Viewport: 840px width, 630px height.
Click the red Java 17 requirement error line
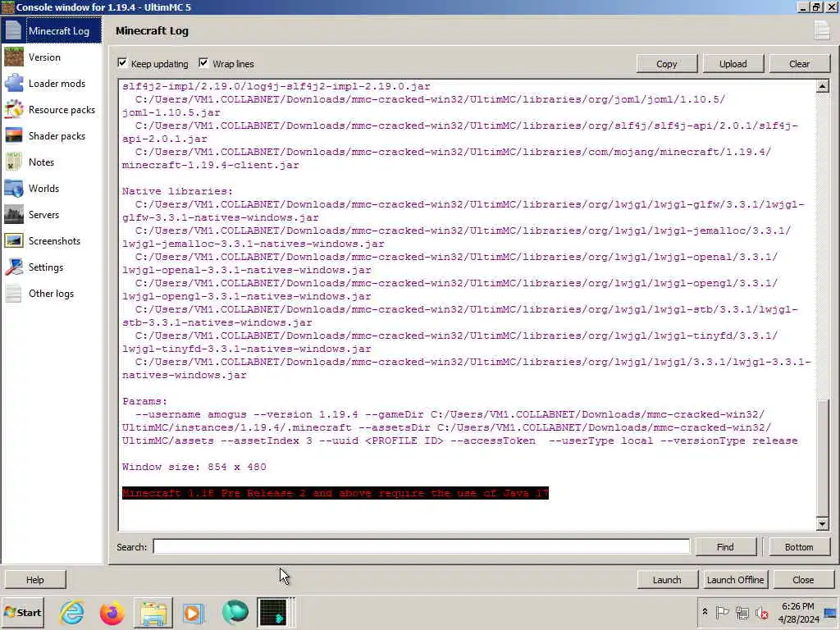(x=336, y=493)
